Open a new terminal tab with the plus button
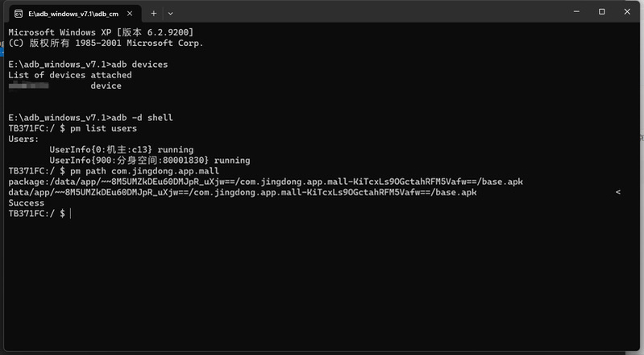The width and height of the screenshot is (644, 355). click(154, 14)
